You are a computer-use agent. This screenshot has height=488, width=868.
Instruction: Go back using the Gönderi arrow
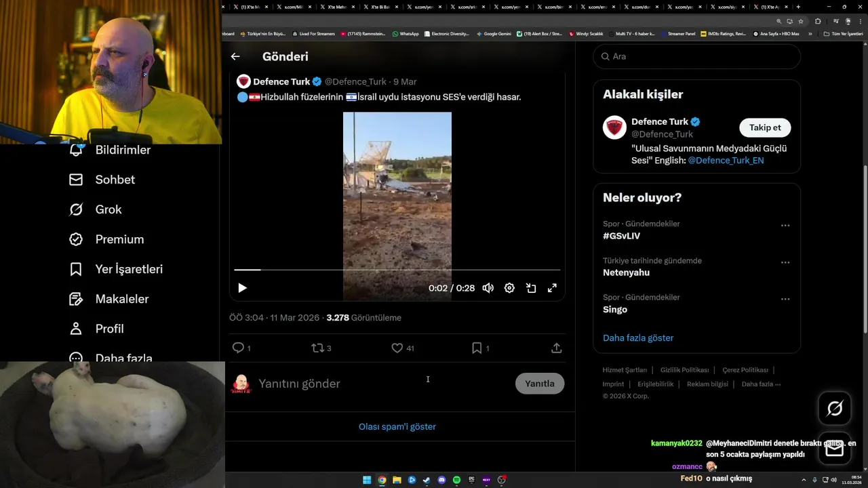(x=235, y=57)
